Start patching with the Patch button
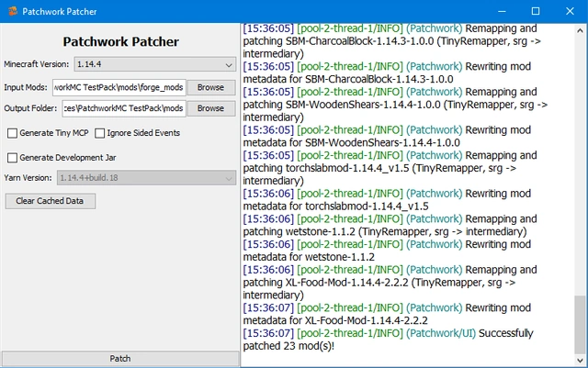The width and height of the screenshot is (588, 368). pyautogui.click(x=120, y=359)
